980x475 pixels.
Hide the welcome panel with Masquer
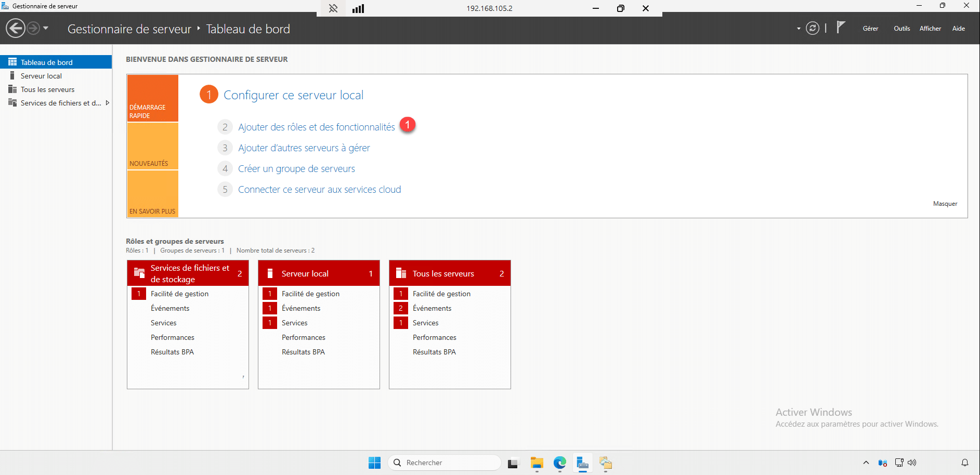945,204
